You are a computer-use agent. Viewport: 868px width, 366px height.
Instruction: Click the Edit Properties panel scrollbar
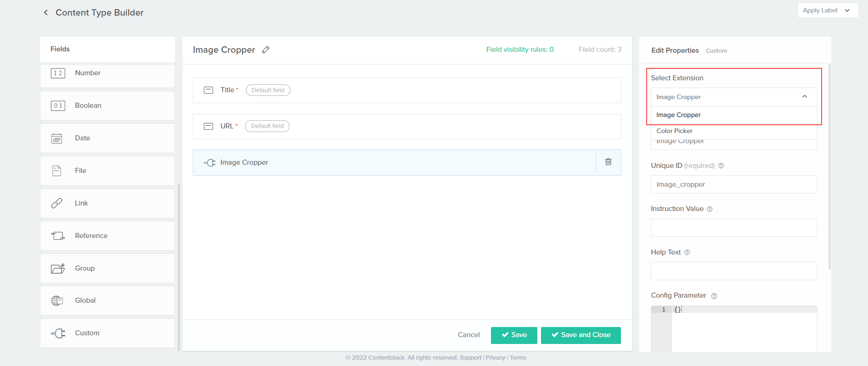pos(829,166)
